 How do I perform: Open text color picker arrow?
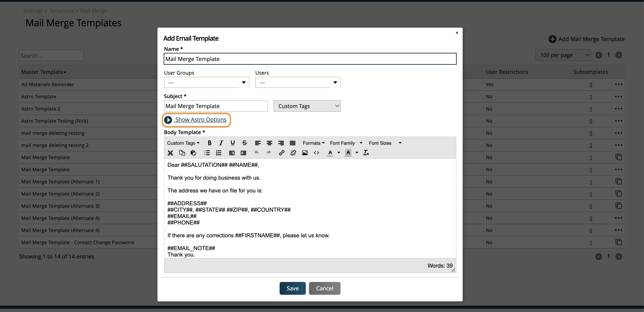339,153
